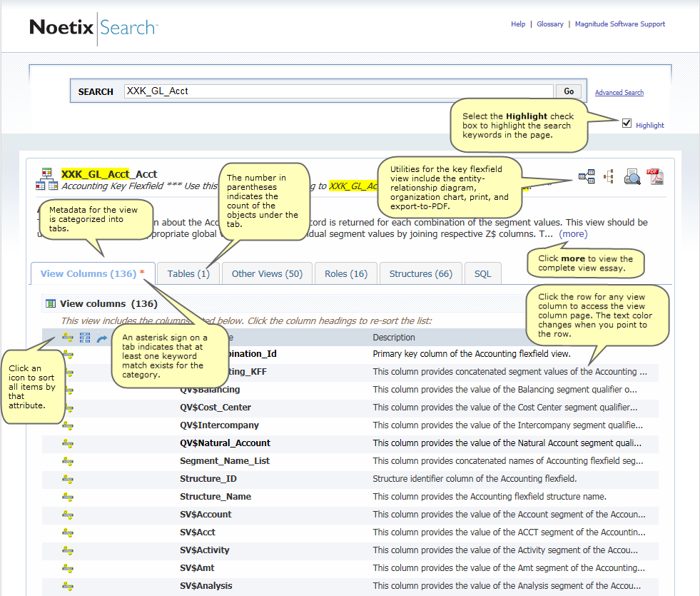Click the key icon in Structure_Name row
700x596 pixels.
tap(68, 497)
